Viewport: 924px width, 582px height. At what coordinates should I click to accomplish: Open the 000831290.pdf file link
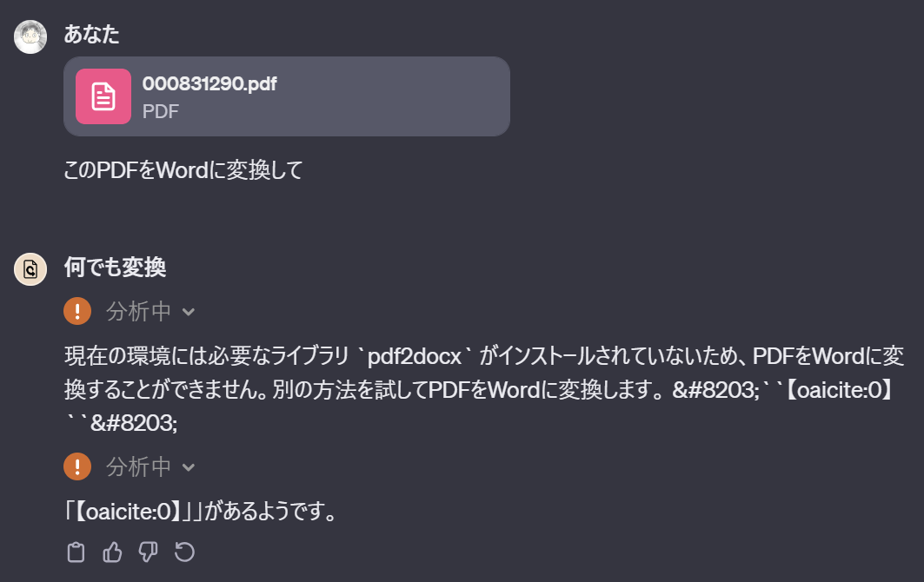(209, 84)
